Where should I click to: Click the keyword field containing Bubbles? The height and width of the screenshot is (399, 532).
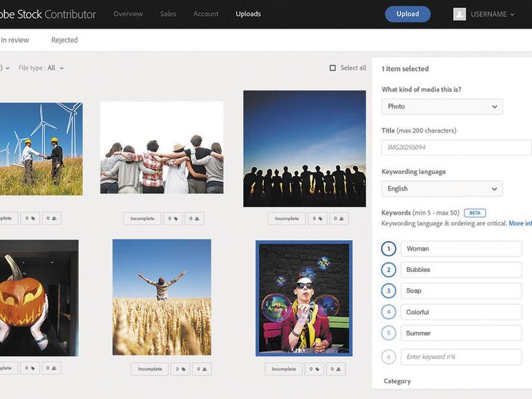coord(461,270)
